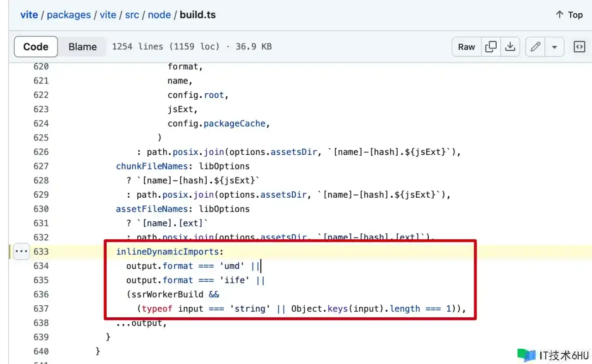This screenshot has width=592, height=364.
Task: Open line 633 ellipsis menu
Action: pos(21,252)
